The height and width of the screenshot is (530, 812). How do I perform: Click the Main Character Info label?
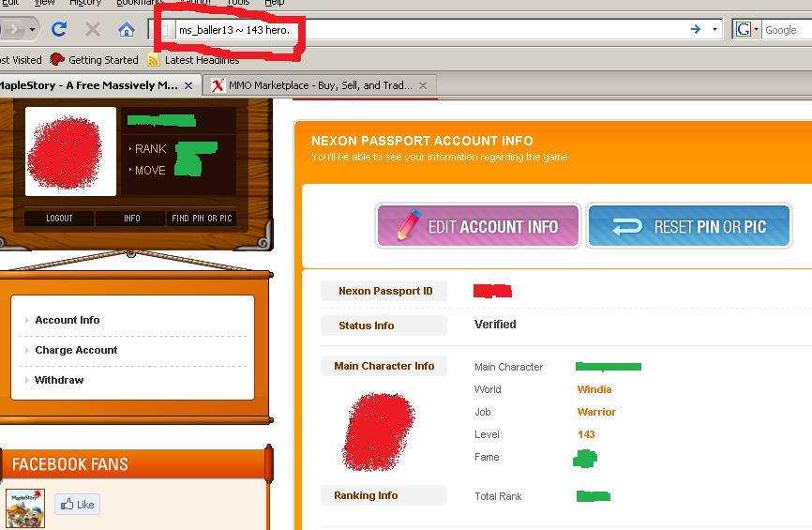384,366
